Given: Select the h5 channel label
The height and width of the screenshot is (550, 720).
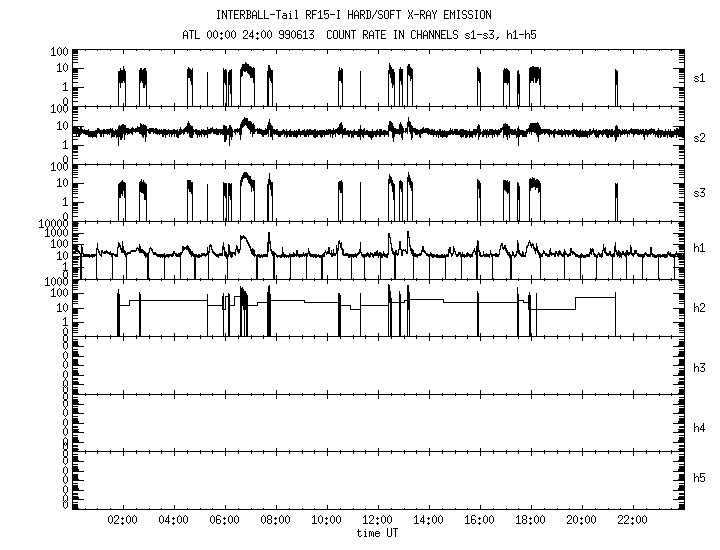Looking at the screenshot, I should (700, 483).
